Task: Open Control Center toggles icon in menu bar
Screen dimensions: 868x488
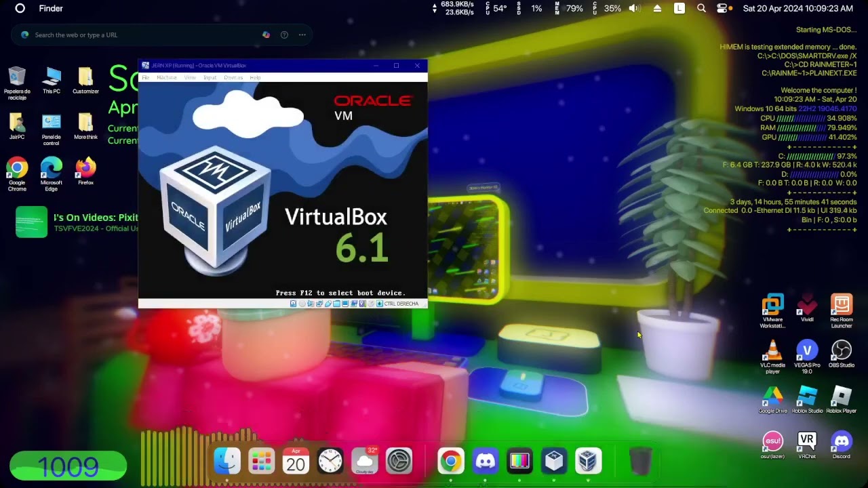Action: pos(722,9)
